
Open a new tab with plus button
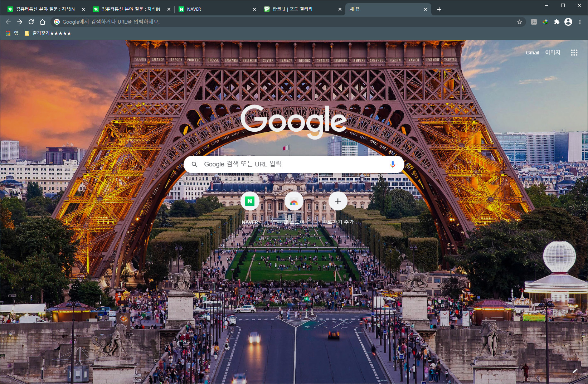pos(439,9)
